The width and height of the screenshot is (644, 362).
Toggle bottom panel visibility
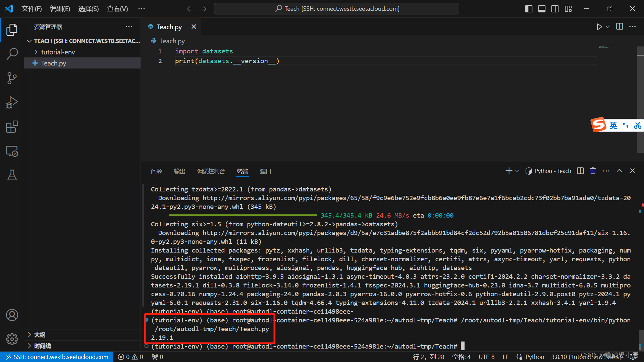[542, 9]
